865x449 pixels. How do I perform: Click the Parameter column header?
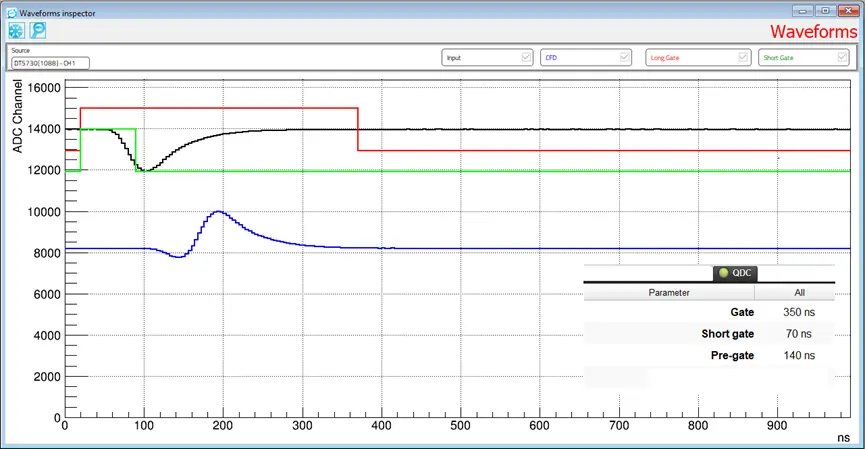tap(669, 292)
